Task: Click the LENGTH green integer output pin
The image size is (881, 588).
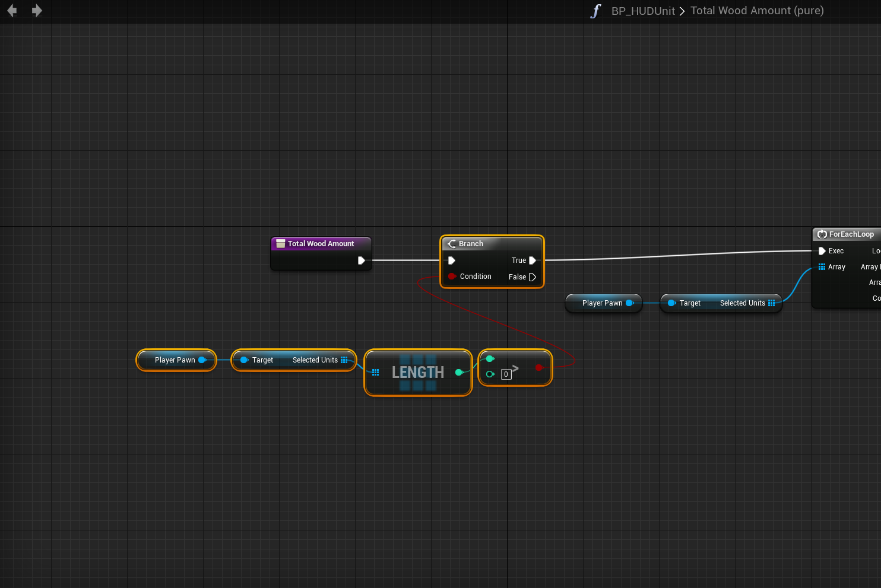Action: [459, 373]
